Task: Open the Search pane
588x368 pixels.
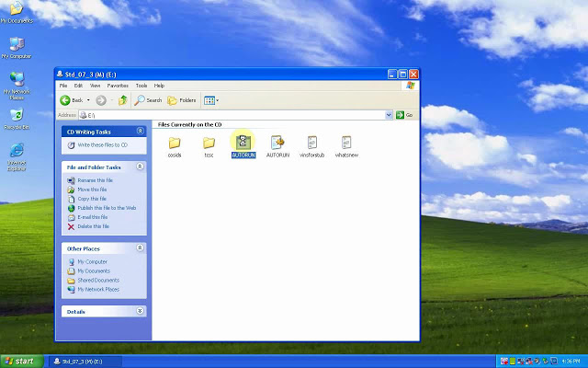Action: click(148, 100)
